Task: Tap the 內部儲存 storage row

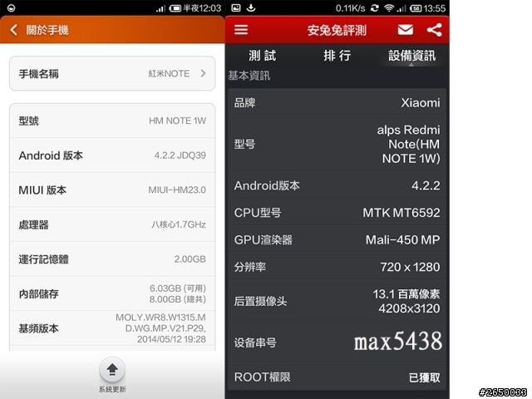Action: (112, 293)
